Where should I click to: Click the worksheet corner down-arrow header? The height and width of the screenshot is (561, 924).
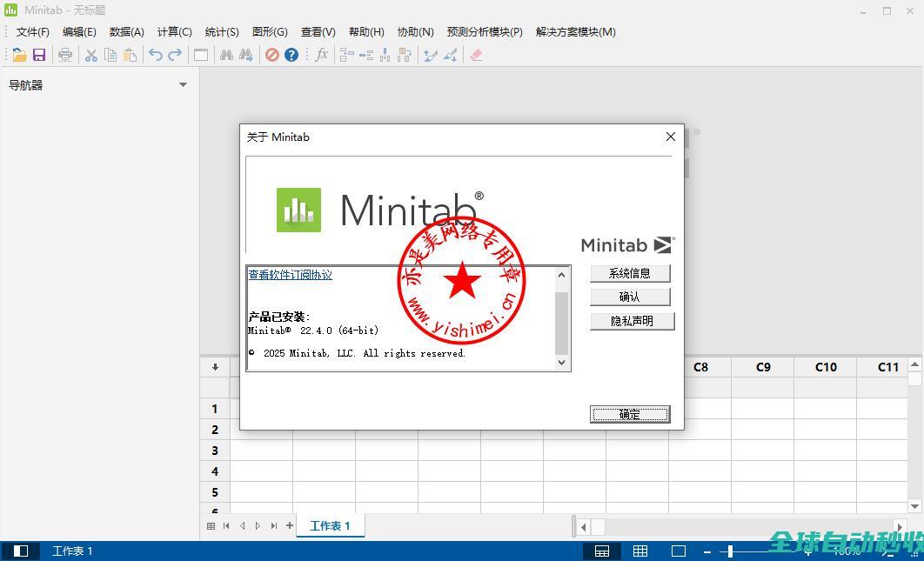point(215,367)
